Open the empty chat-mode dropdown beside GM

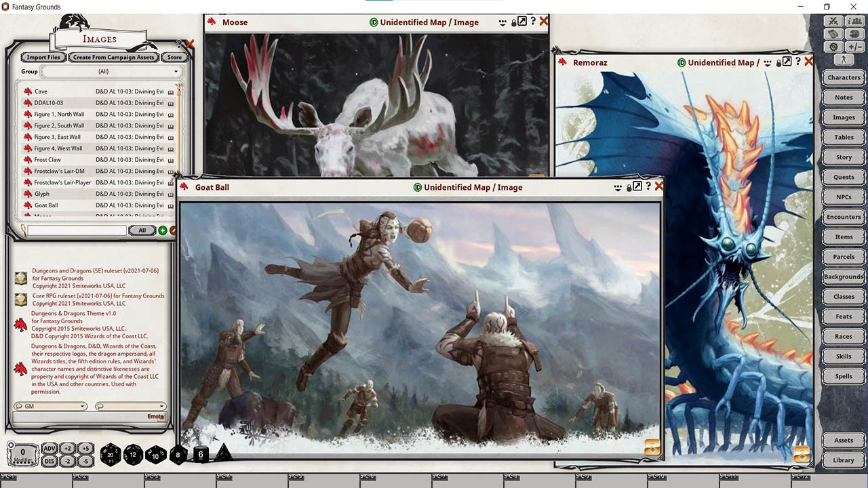(130, 406)
